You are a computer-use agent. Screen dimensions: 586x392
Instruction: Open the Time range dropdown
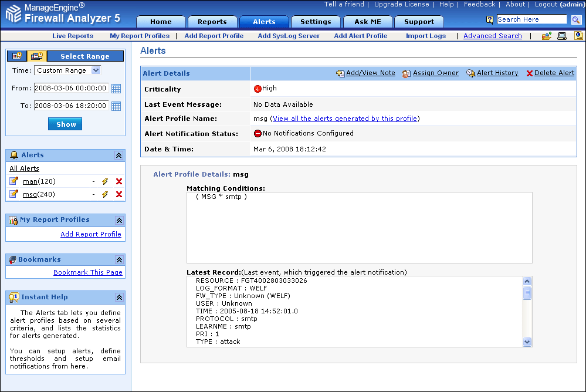96,70
